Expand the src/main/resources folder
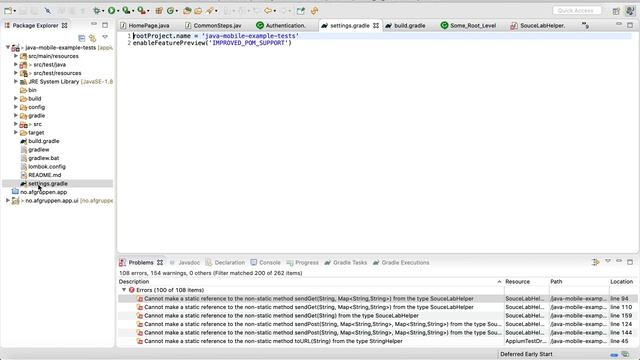640x360 pixels. [x=16, y=56]
